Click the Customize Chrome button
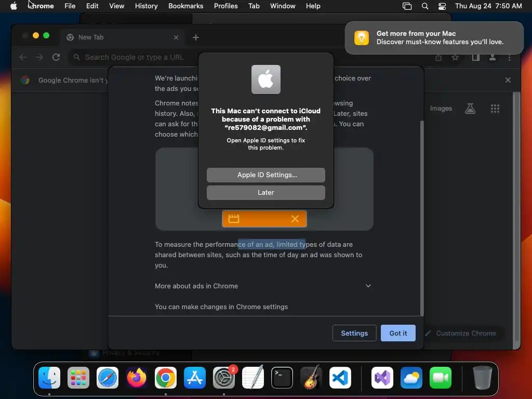 point(461,333)
